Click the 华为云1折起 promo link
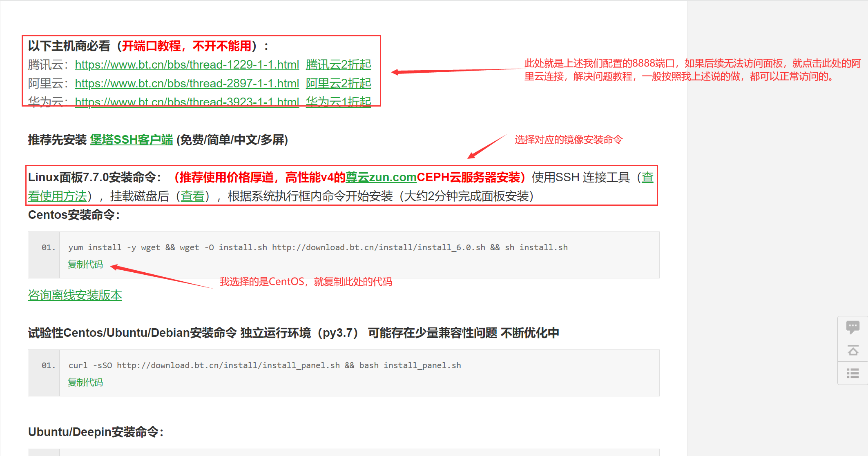Viewport: 868px width, 456px height. (x=339, y=102)
